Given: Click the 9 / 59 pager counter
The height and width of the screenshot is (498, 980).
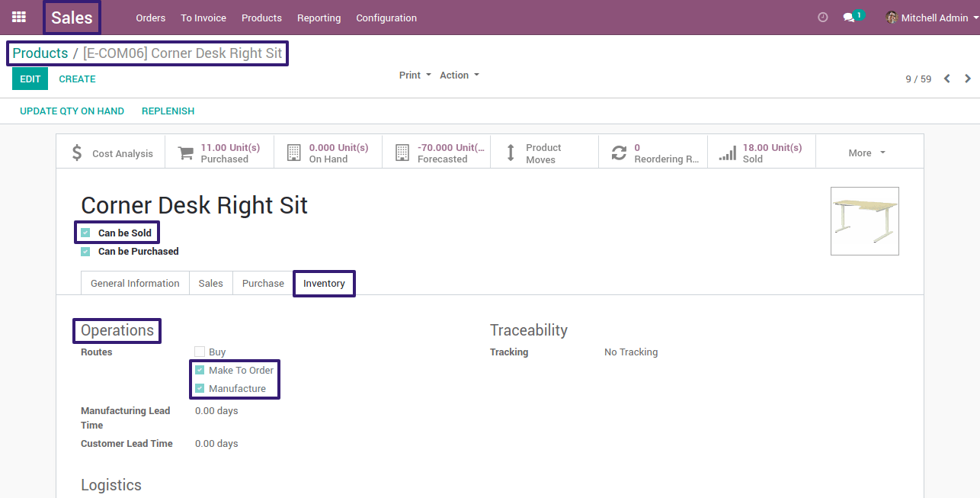Looking at the screenshot, I should tap(918, 79).
